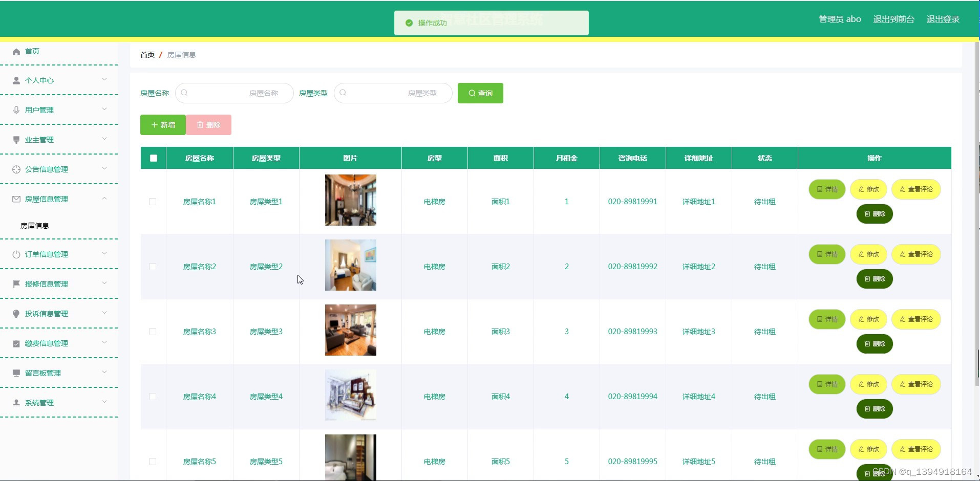Open the bedroom photo for 房屋名称2
Screen dimensions: 980x481
click(351, 265)
